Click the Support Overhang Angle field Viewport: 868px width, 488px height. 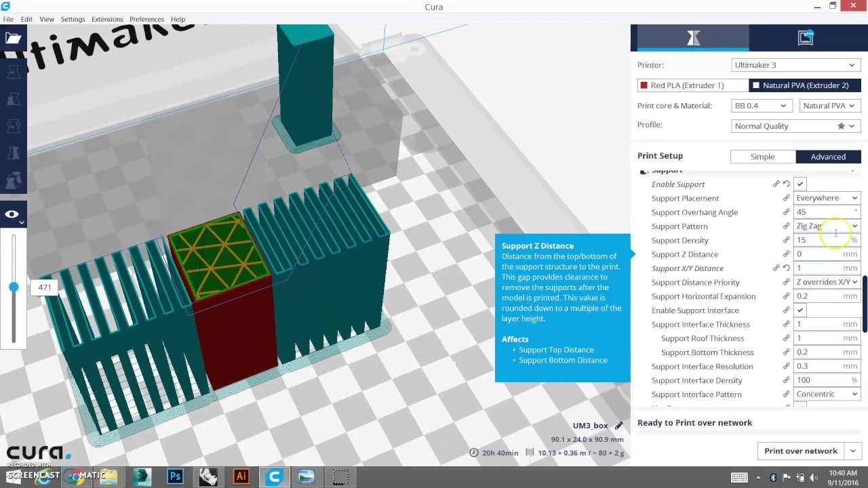827,212
